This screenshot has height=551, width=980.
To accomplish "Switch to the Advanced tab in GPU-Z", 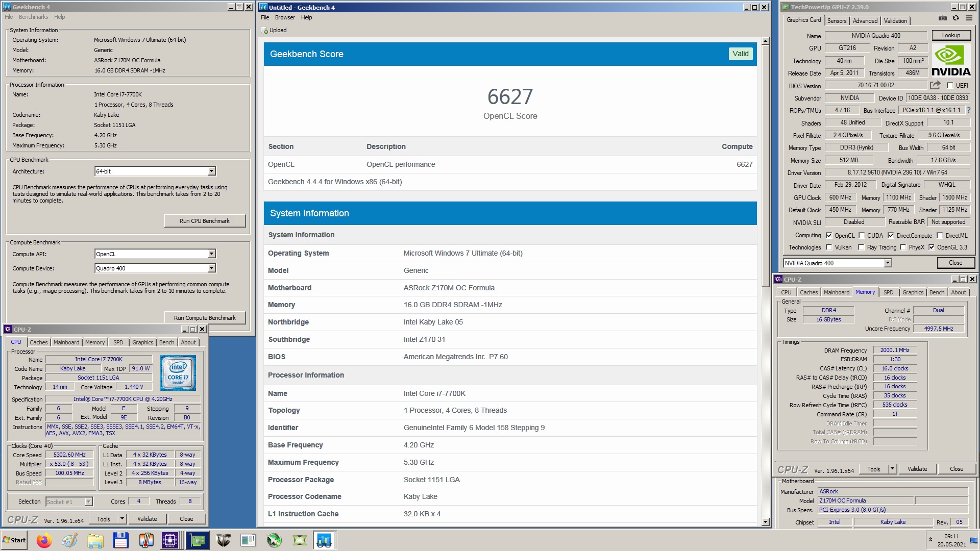I will [x=865, y=21].
